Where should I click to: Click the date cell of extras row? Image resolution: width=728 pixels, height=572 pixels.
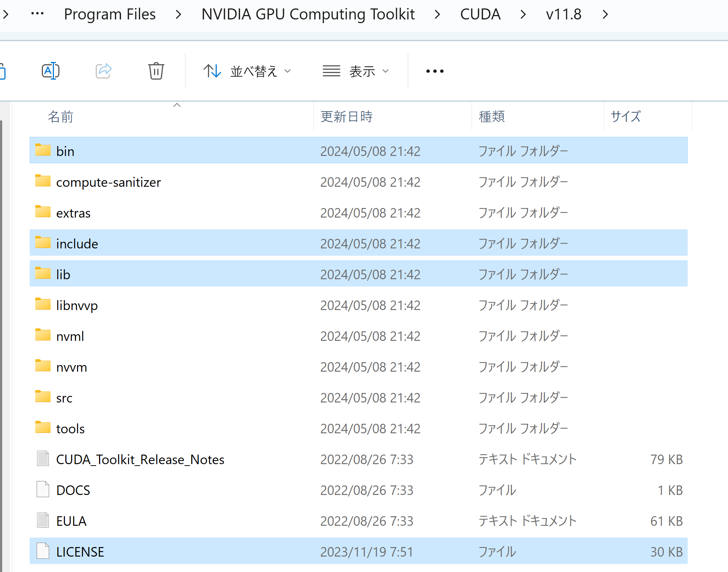(370, 213)
